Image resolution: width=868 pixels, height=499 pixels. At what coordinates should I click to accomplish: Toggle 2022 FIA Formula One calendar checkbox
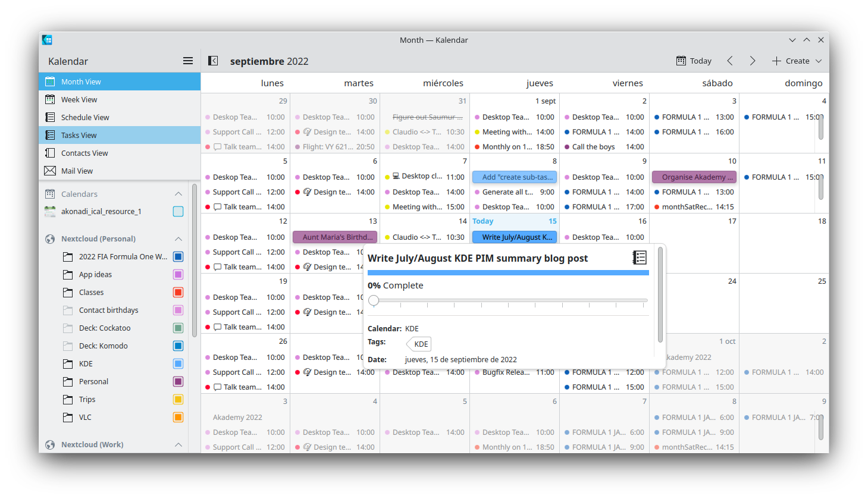(178, 256)
